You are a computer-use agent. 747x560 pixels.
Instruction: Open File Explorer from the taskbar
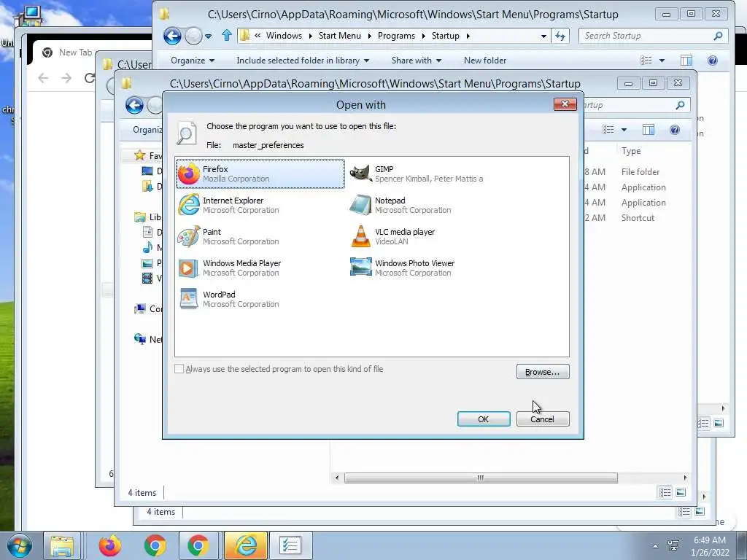[x=62, y=545]
